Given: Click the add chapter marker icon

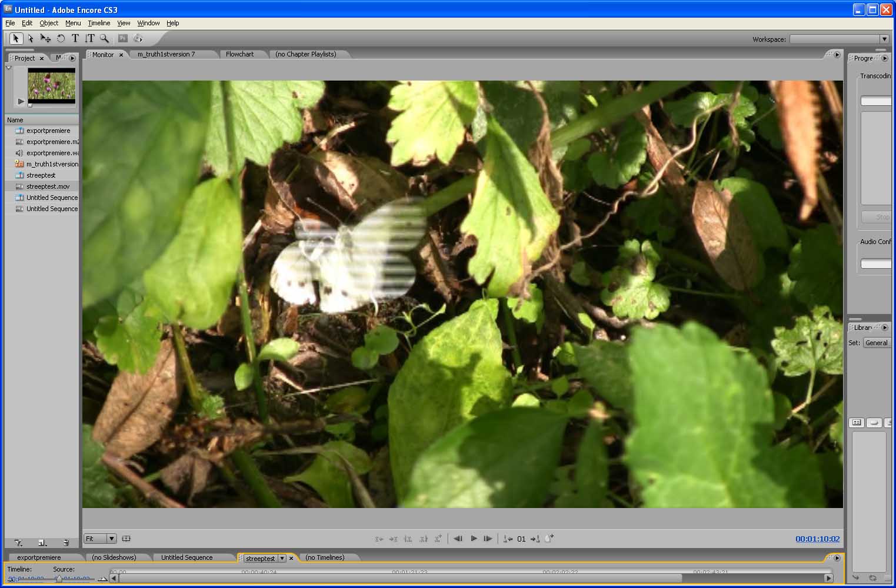Looking at the screenshot, I should coord(549,539).
